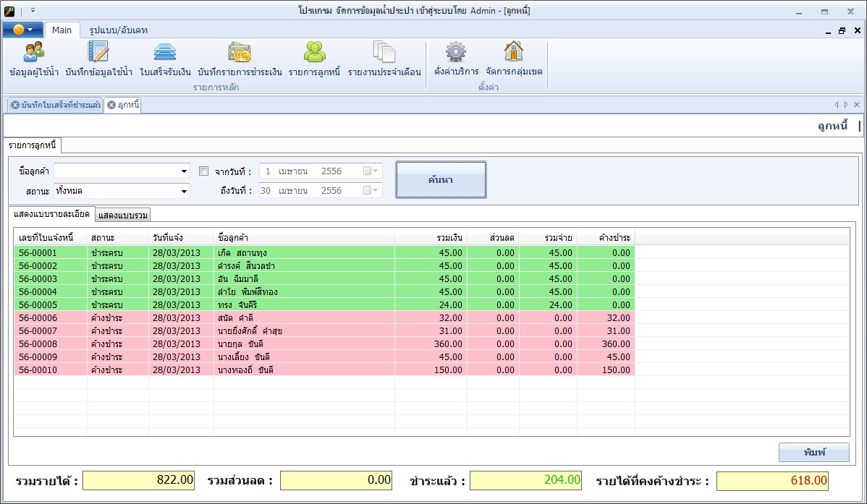Click the key app icon in title bar
Screen dimensions: 867x504
[x=9, y=11]
